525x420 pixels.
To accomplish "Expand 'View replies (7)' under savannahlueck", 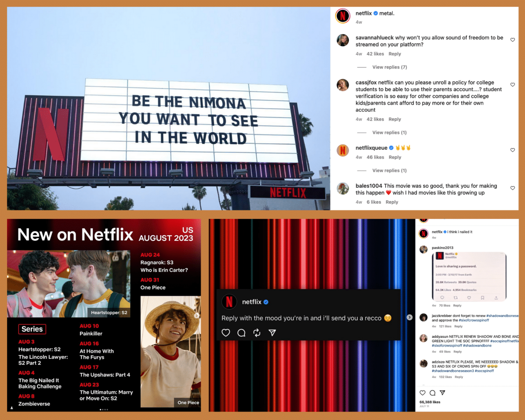I will [389, 67].
